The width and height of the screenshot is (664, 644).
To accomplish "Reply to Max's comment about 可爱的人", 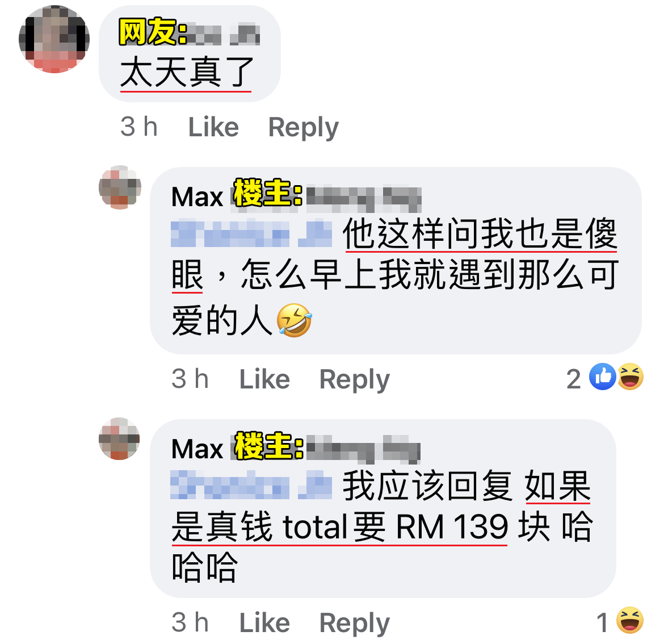I will click(355, 379).
